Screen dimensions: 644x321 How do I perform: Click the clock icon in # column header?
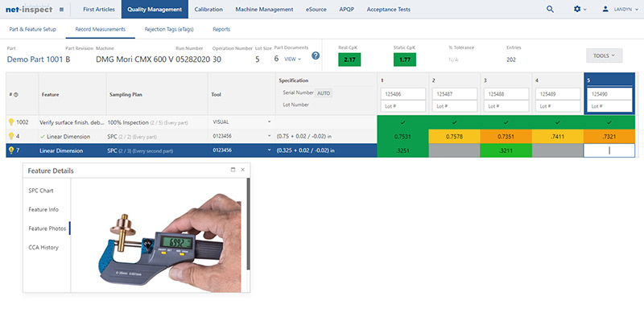(x=16, y=94)
